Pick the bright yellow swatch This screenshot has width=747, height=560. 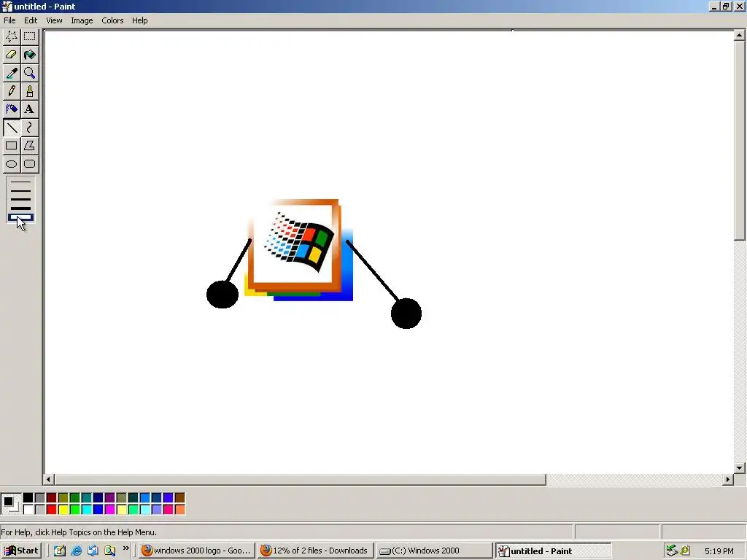63,510
